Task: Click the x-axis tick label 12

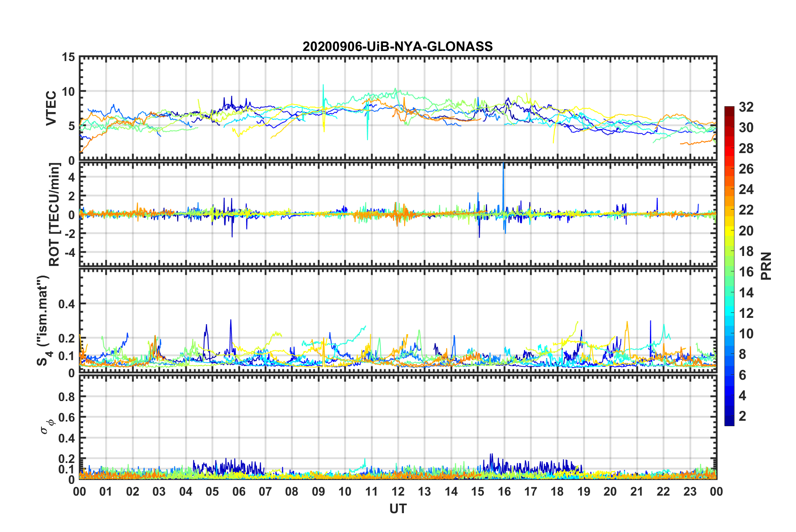Action: [398, 491]
